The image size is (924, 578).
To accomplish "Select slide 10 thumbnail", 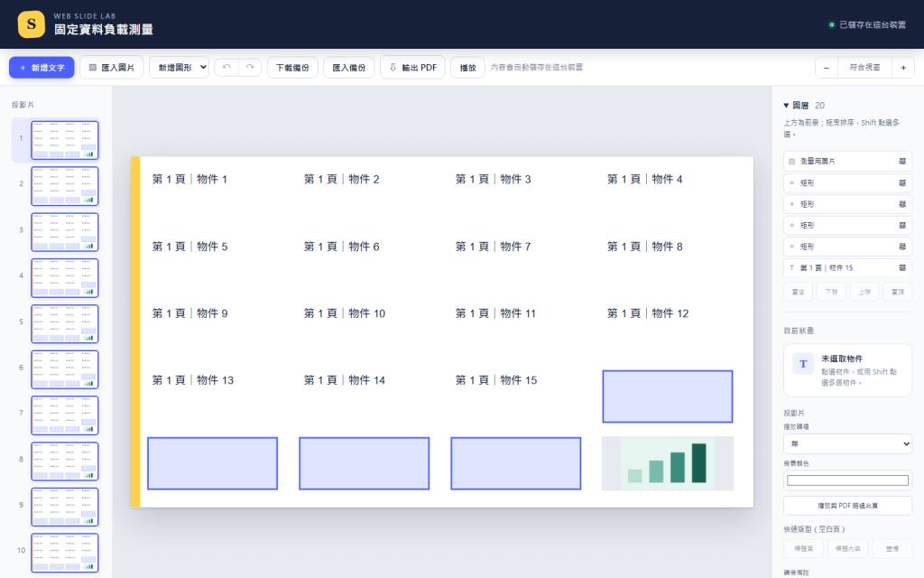I will [x=65, y=553].
